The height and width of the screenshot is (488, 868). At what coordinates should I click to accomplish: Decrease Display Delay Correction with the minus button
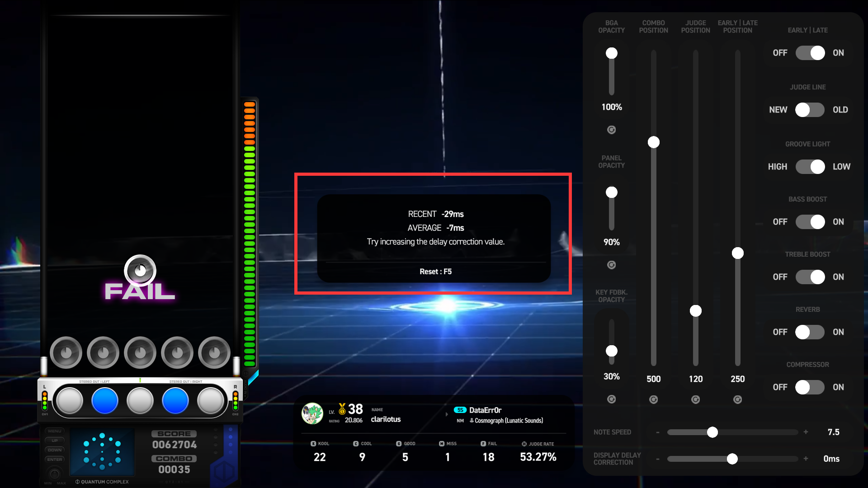click(658, 459)
